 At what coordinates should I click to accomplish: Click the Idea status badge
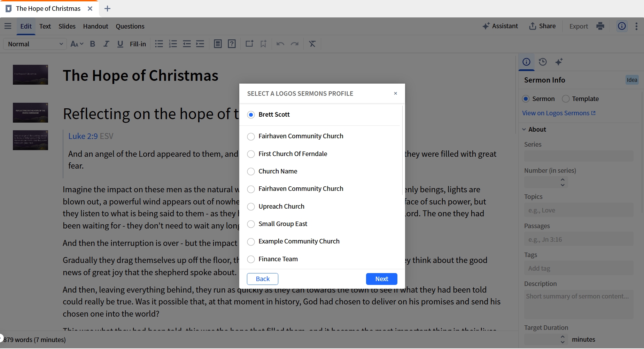point(632,80)
